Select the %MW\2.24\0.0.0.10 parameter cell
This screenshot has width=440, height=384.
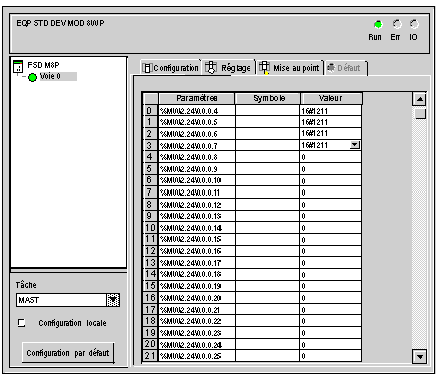[197, 180]
